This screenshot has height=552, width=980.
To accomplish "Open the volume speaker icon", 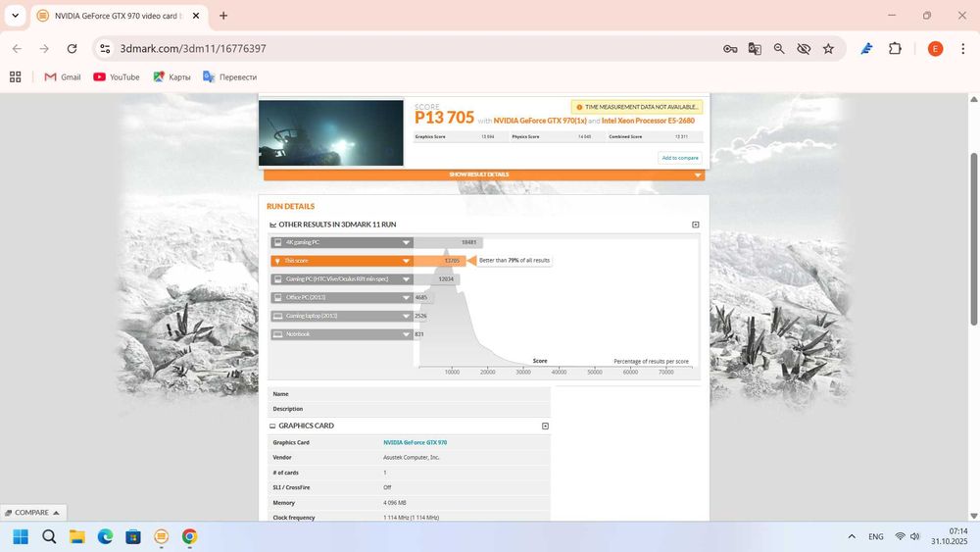I will click(915, 536).
